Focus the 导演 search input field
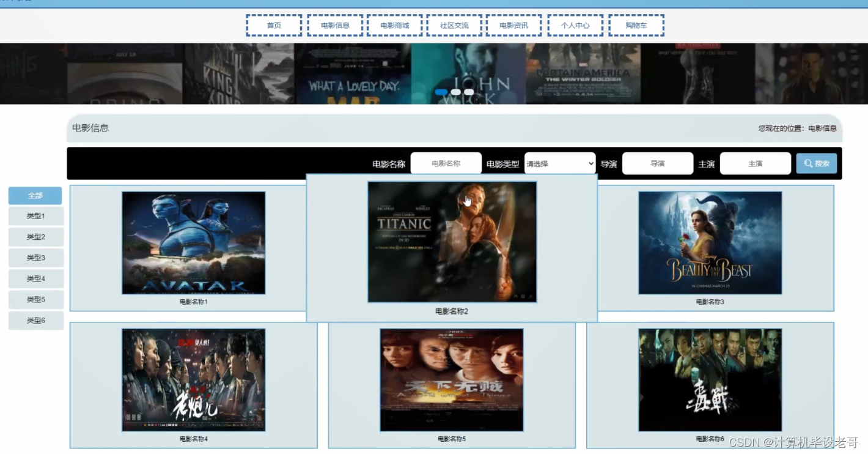Viewport: 868px width, 454px height. [658, 163]
